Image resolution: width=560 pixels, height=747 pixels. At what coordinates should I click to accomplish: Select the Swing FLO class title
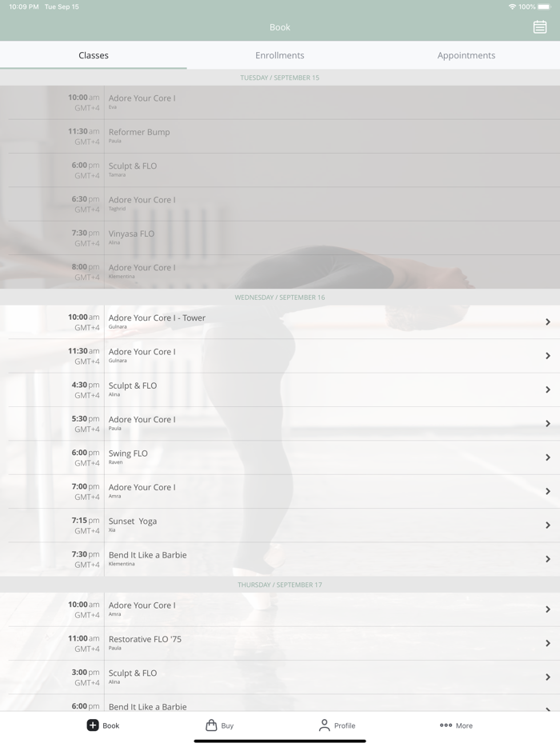tap(128, 453)
